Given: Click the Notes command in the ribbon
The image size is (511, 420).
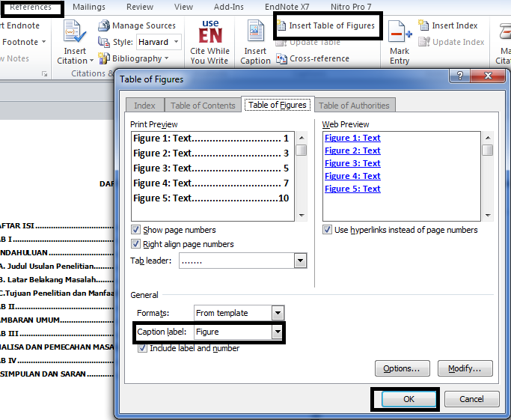Looking at the screenshot, I should (15, 58).
